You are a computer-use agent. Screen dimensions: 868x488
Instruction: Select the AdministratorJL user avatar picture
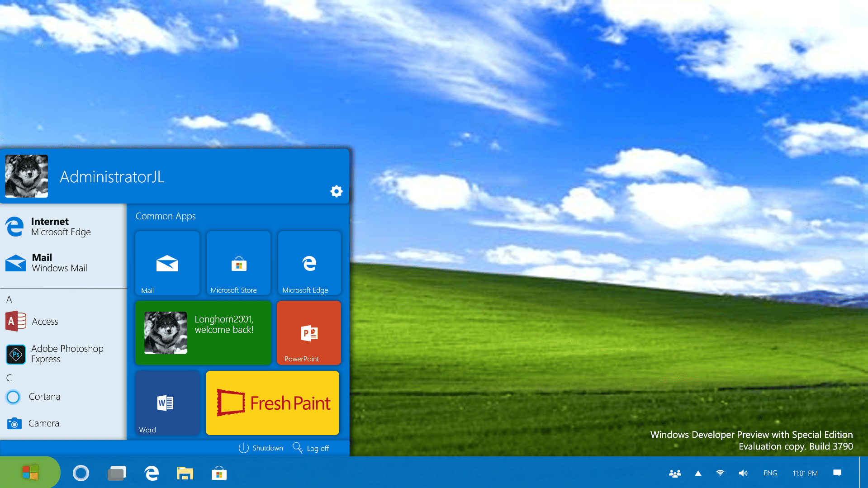pos(26,176)
